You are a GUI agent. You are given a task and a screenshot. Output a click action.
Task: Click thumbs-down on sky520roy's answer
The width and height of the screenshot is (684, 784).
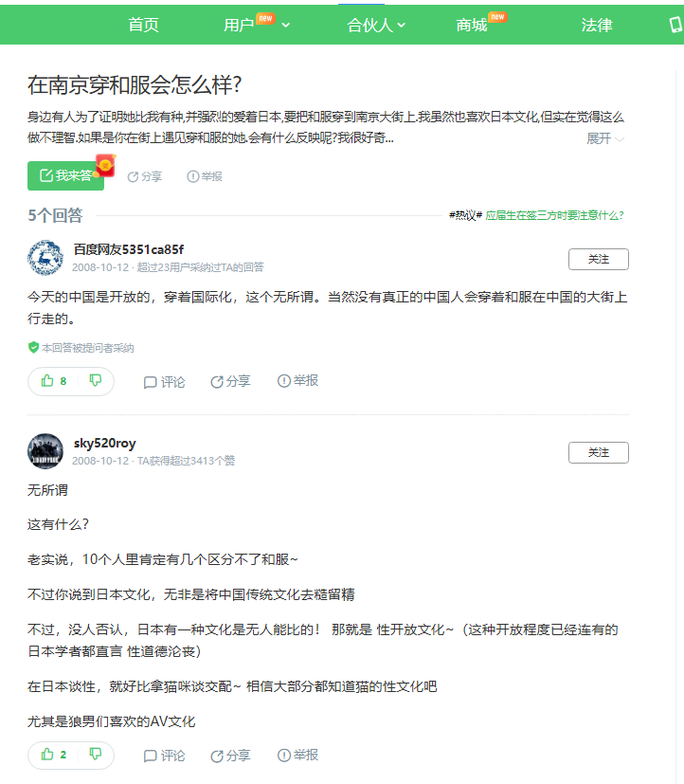point(95,754)
